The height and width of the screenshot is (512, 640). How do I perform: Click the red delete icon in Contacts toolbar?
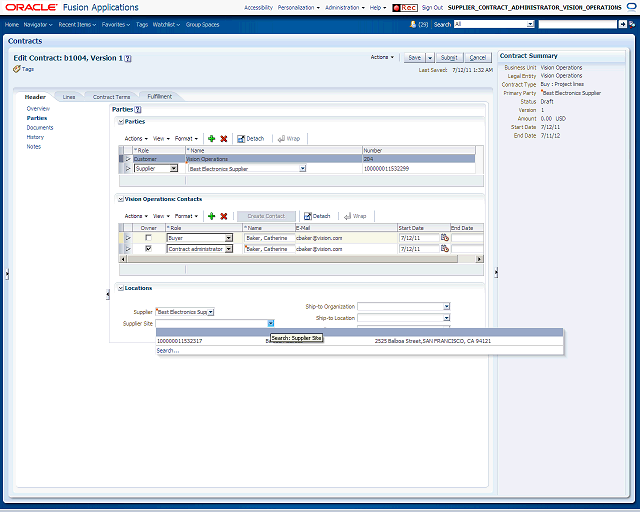[224, 216]
